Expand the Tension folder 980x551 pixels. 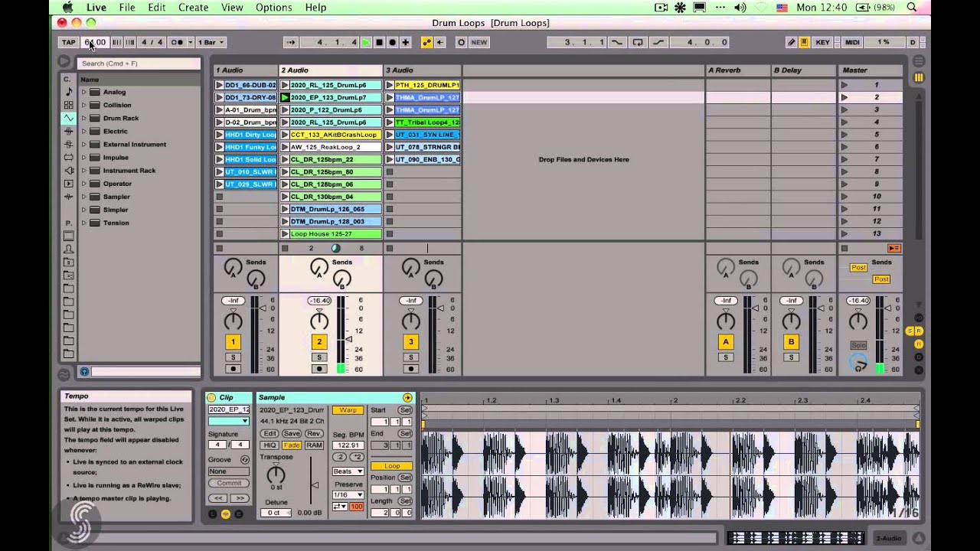pyautogui.click(x=83, y=223)
